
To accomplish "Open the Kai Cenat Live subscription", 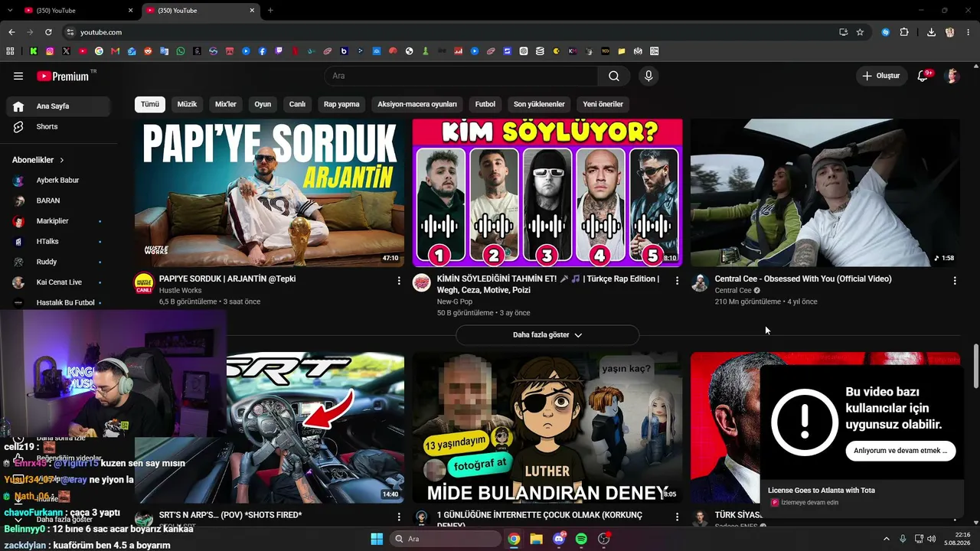I will pos(58,282).
